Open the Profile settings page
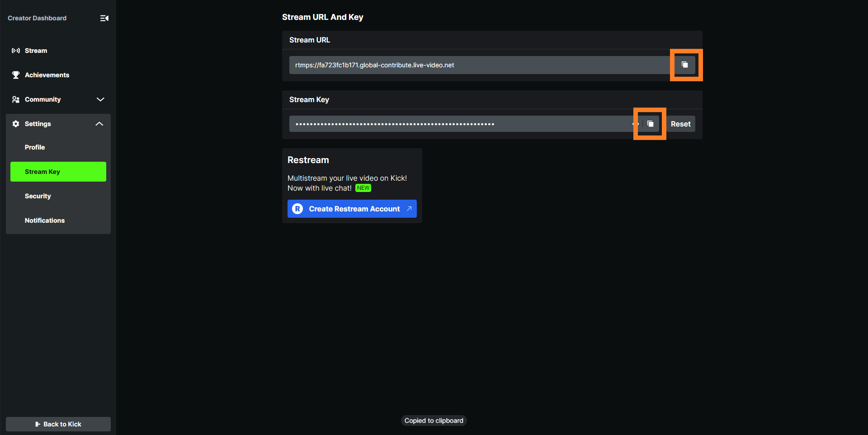The image size is (868, 435). click(35, 147)
